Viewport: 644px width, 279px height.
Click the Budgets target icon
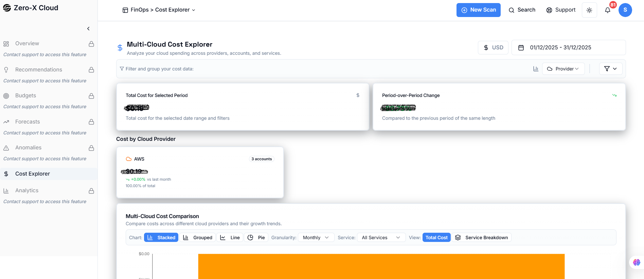[x=6, y=96]
